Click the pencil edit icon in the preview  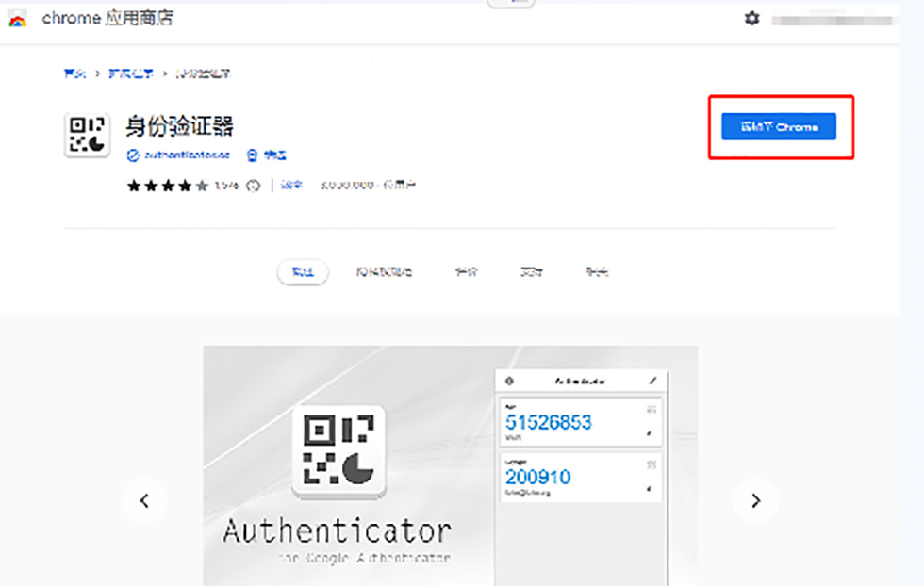click(652, 382)
